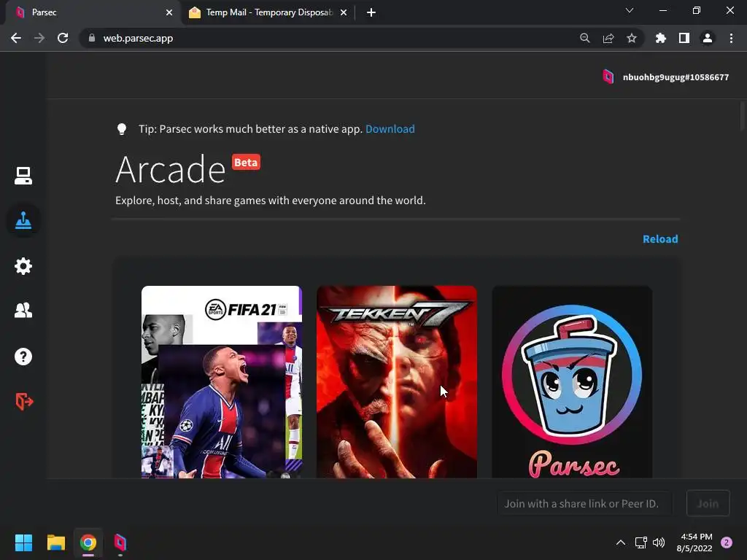
Task: Open the Help question mark icon
Action: coord(23,356)
